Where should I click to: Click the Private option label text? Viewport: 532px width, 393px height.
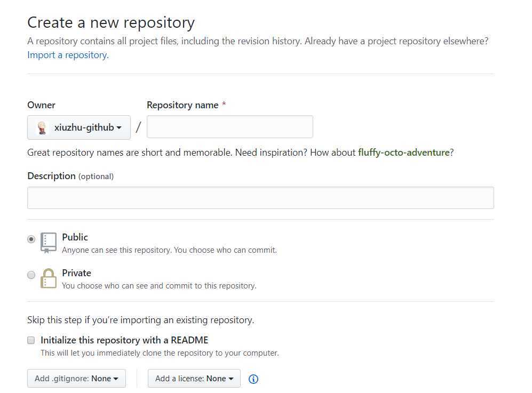click(77, 273)
